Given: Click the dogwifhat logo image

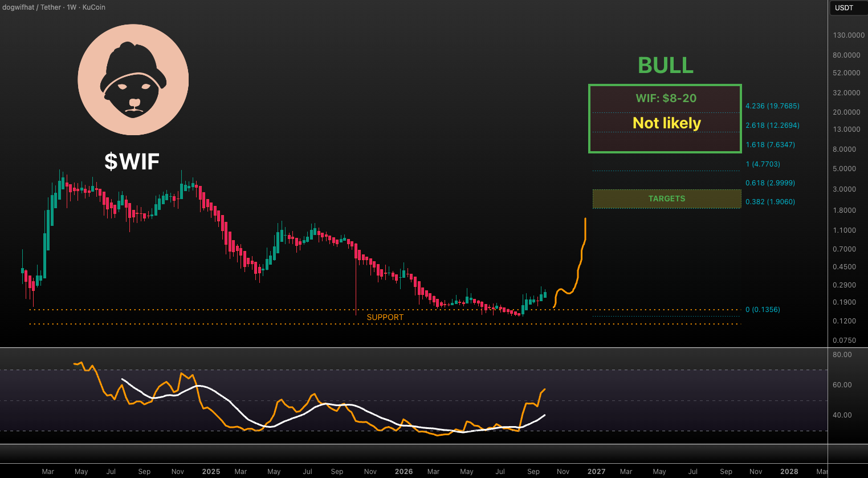Looking at the screenshot, I should [x=133, y=79].
